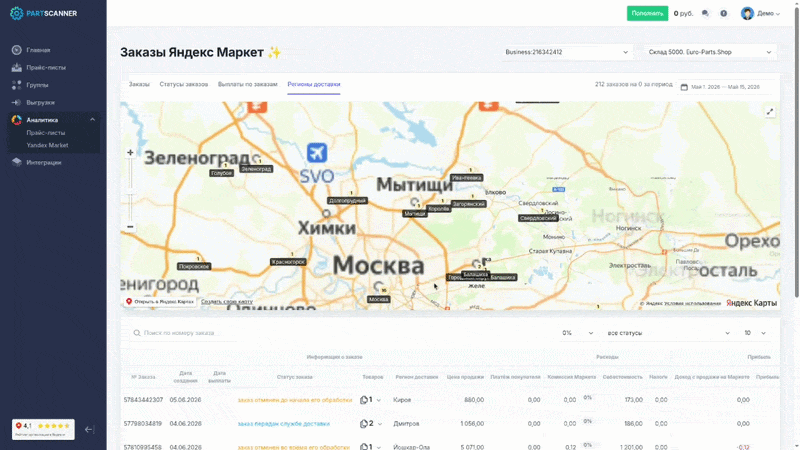
Task: Click the Выгрузки arrow icon
Action: coord(16,102)
